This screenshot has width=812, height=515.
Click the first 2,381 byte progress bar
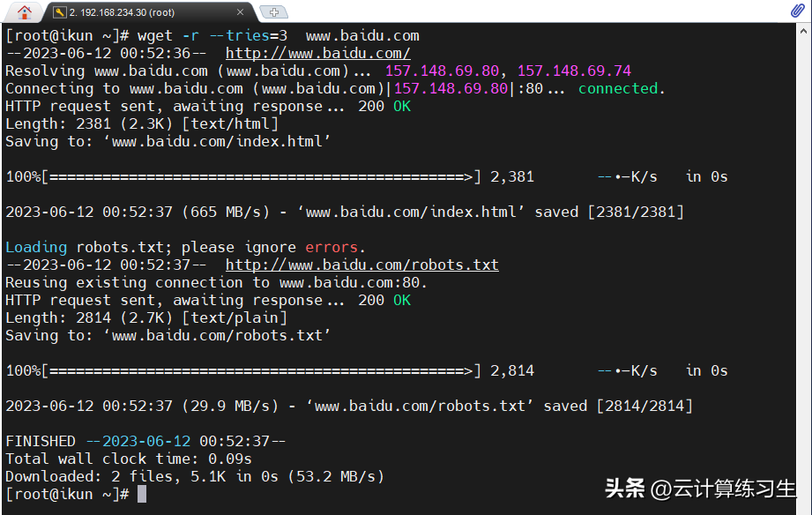(260, 176)
